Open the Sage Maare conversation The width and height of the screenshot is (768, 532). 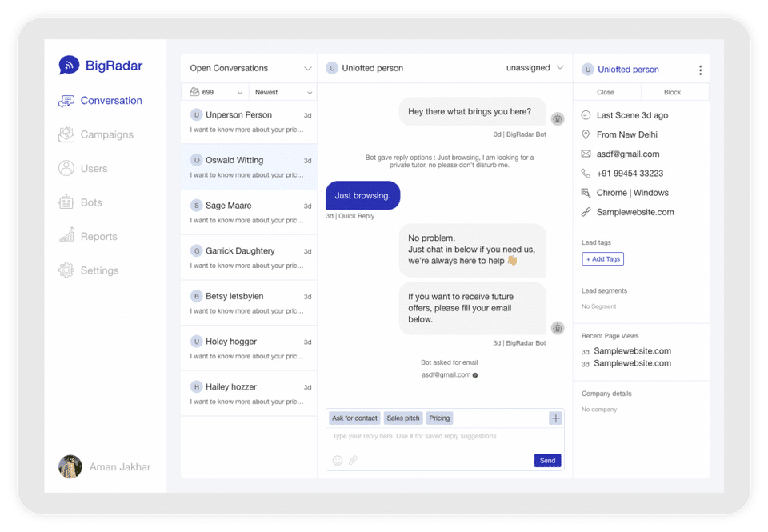249,212
